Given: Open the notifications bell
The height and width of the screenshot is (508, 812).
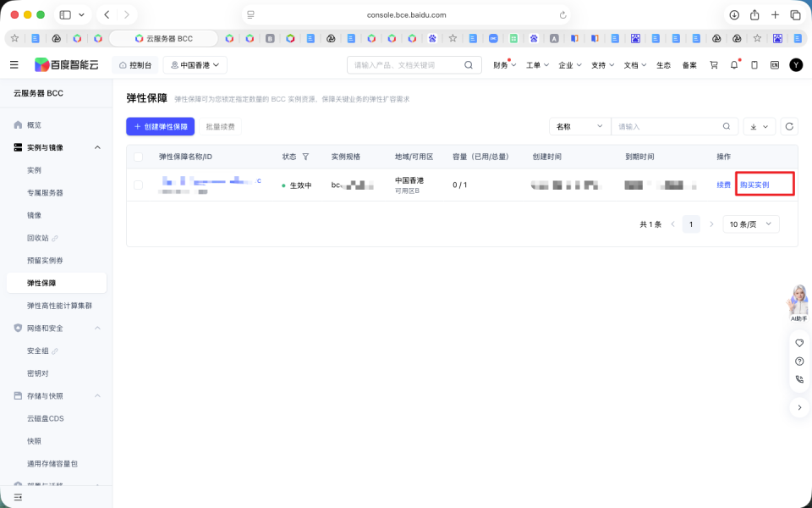Looking at the screenshot, I should pos(734,65).
